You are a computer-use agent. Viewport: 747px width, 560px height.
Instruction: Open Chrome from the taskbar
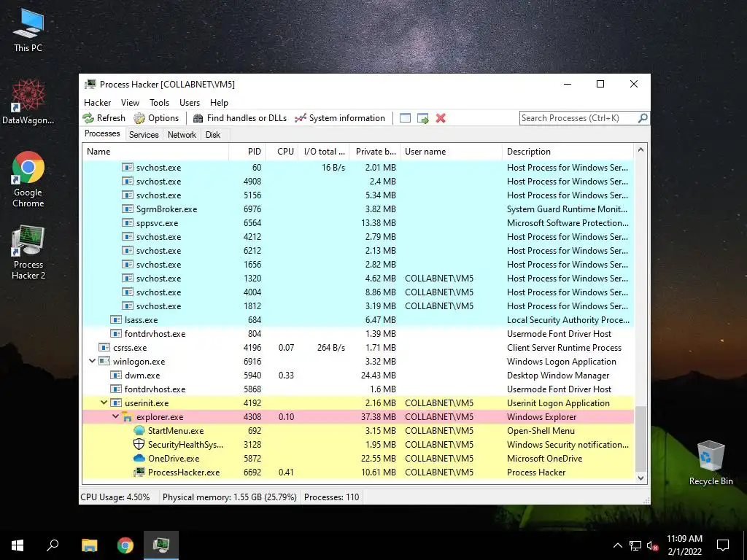125,545
